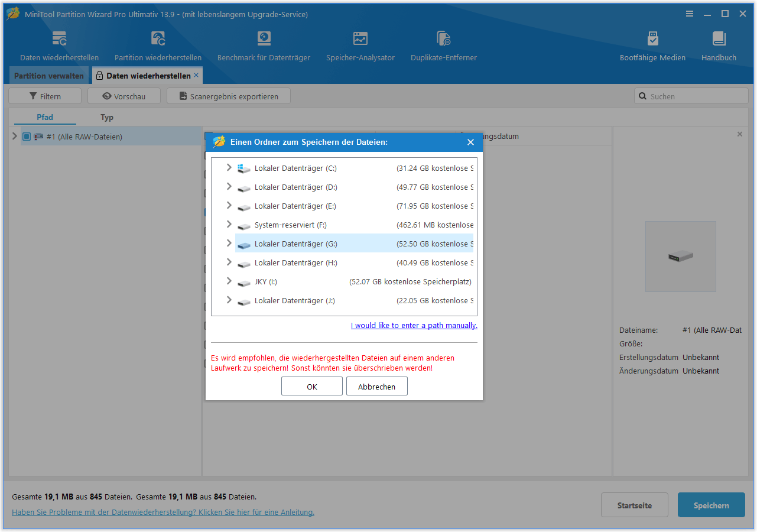Click drive icon of System-reserviert (F:)
757x532 pixels.
244,226
